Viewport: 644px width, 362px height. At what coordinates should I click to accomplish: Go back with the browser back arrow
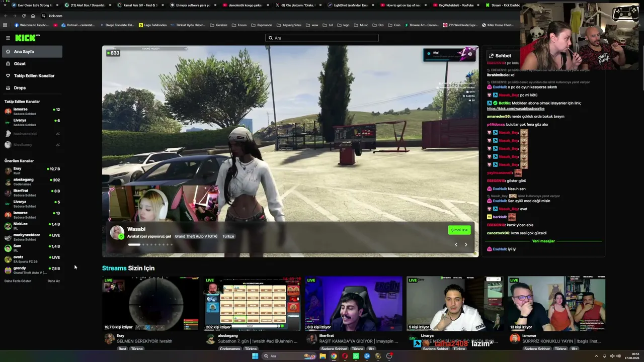(6, 16)
